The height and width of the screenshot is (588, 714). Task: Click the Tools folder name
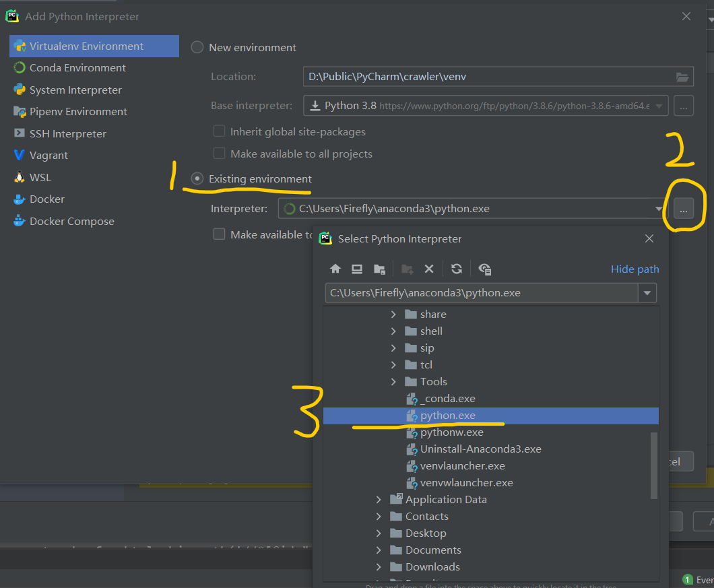point(434,382)
